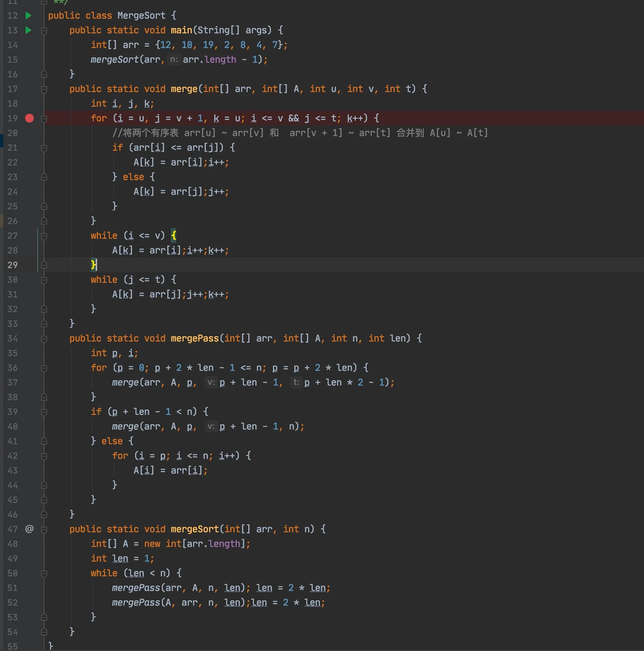
Task: Click the highlighted closing brace on line 29
Action: click(x=93, y=265)
